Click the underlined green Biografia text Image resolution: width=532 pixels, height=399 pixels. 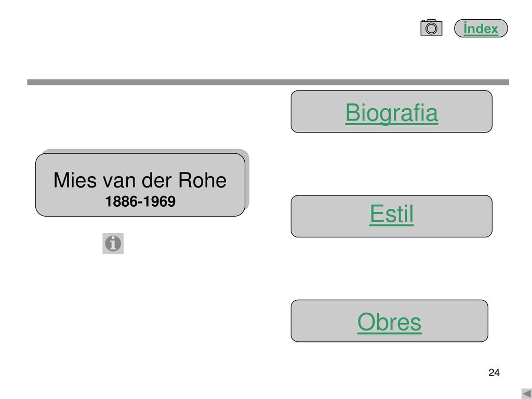pos(392,112)
